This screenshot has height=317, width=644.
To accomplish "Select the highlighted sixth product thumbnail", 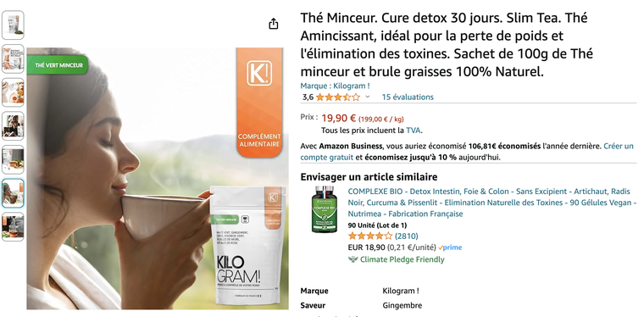I will click(14, 193).
